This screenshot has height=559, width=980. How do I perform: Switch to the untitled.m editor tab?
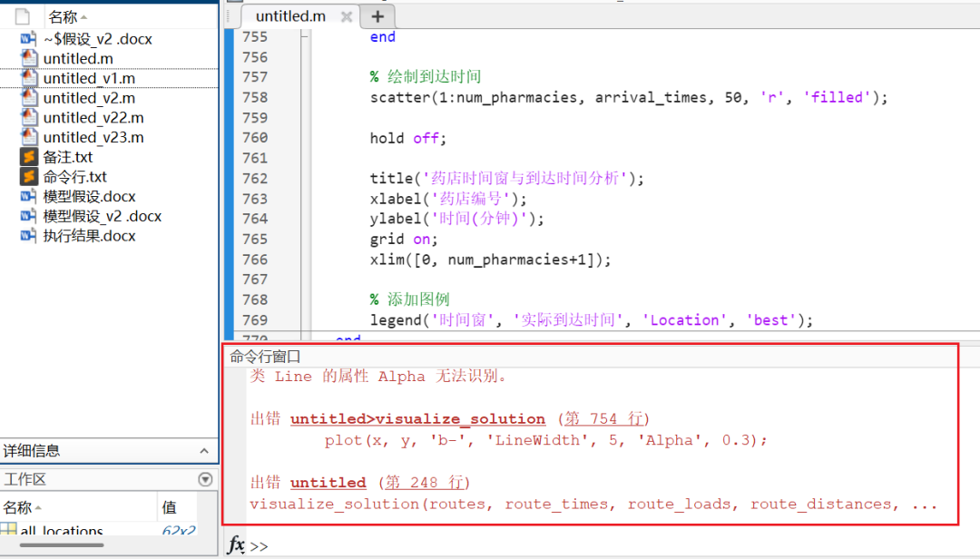click(x=290, y=17)
